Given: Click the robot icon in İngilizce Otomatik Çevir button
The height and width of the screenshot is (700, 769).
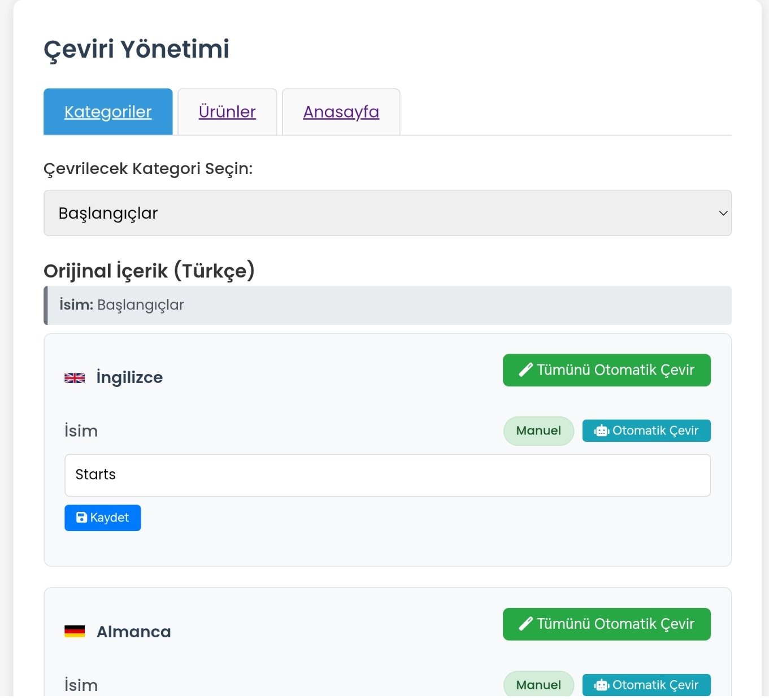Looking at the screenshot, I should (x=601, y=431).
